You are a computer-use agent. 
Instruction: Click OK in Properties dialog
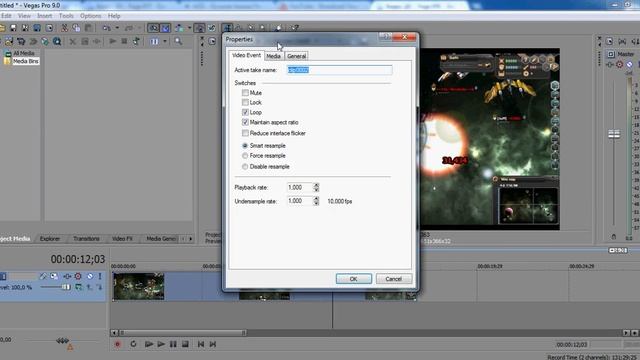[353, 279]
